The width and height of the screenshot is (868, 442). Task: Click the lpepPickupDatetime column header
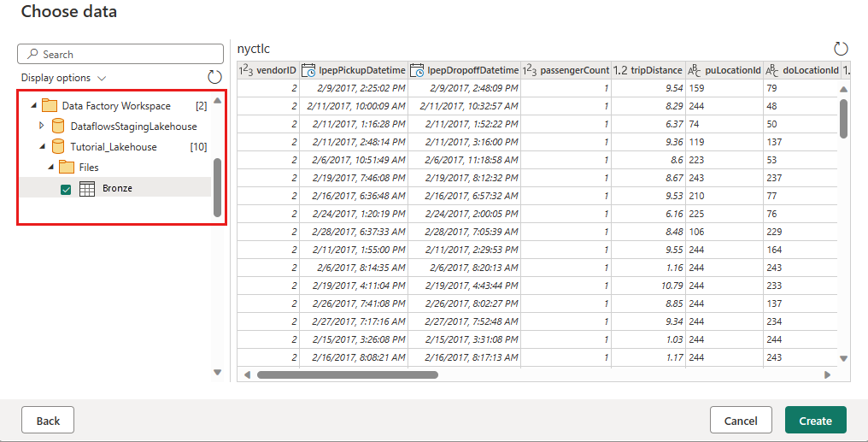tap(354, 70)
